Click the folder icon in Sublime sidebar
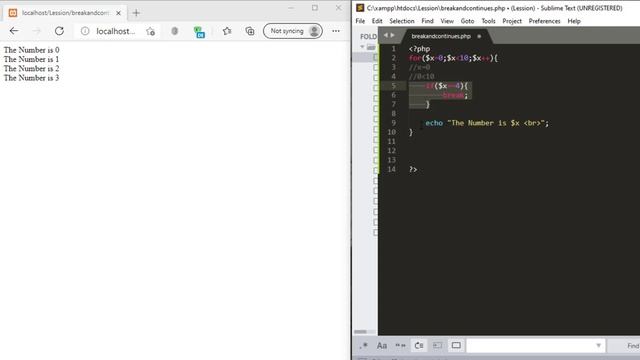 click(x=371, y=47)
